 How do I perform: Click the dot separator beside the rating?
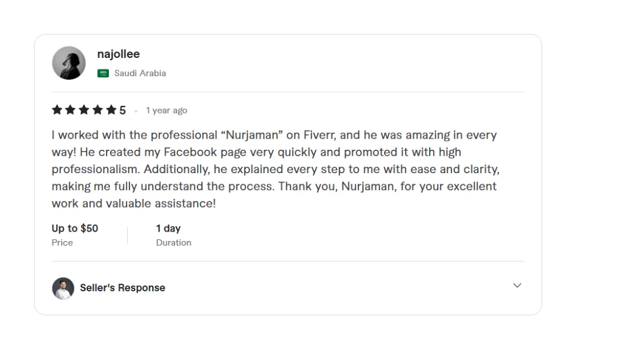(136, 111)
